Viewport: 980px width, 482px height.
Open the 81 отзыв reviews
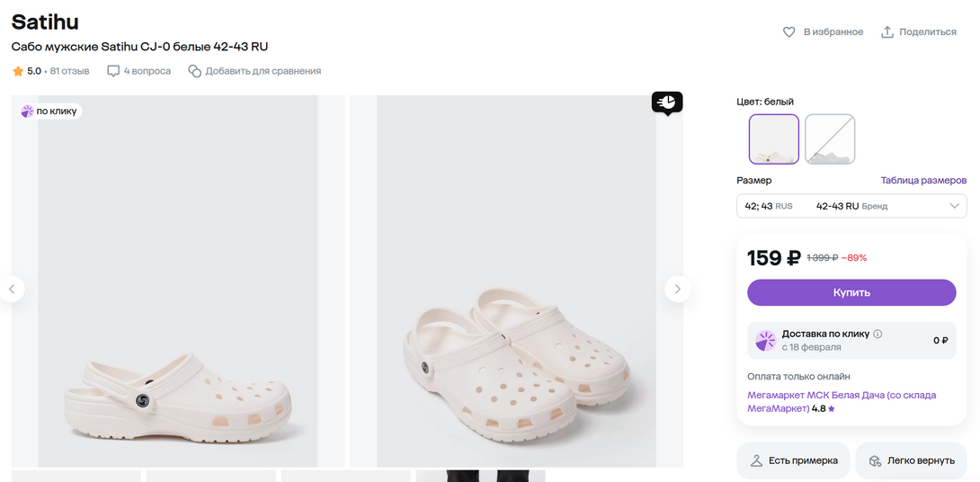(x=69, y=71)
